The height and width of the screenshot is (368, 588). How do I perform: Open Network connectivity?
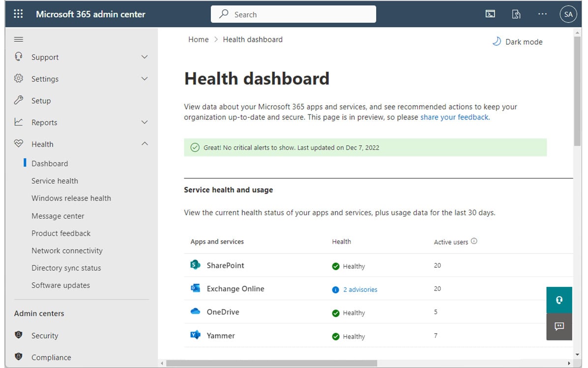(67, 251)
